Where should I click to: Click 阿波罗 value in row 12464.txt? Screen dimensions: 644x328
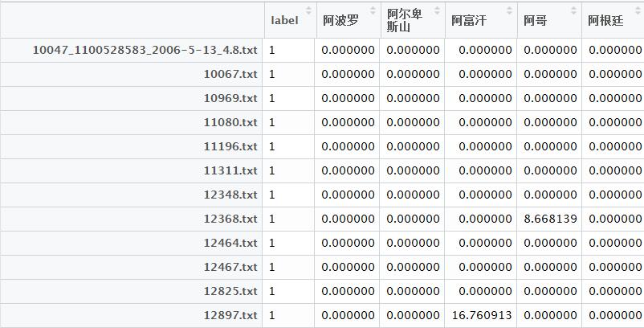[x=348, y=243]
